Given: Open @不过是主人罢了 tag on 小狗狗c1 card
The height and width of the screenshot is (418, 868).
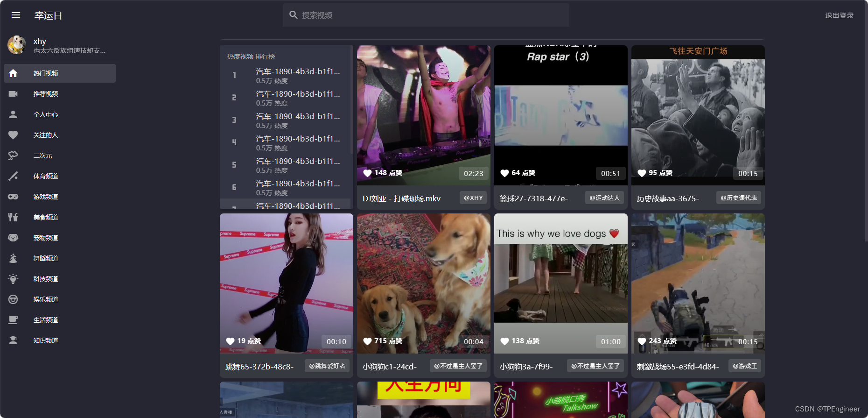Looking at the screenshot, I should click(458, 366).
